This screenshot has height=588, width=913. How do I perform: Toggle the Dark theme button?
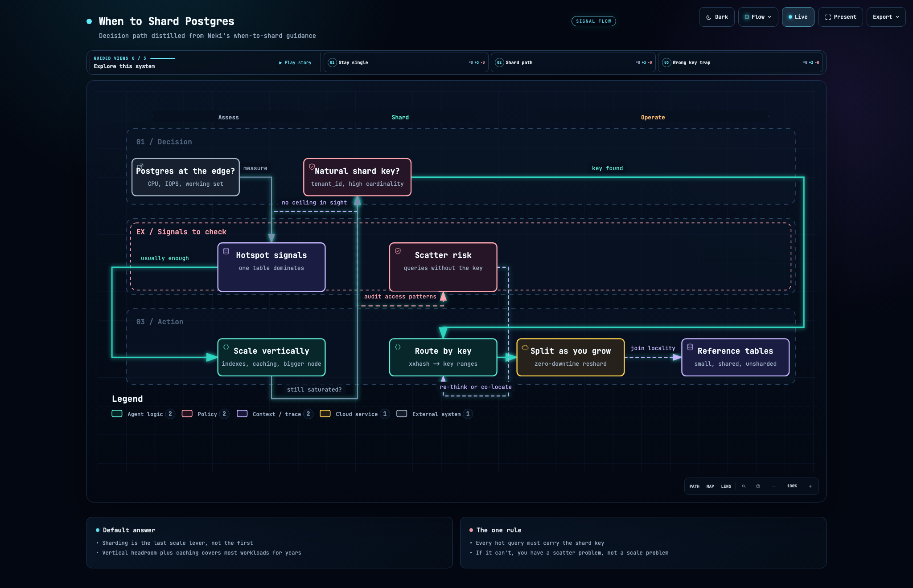716,17
